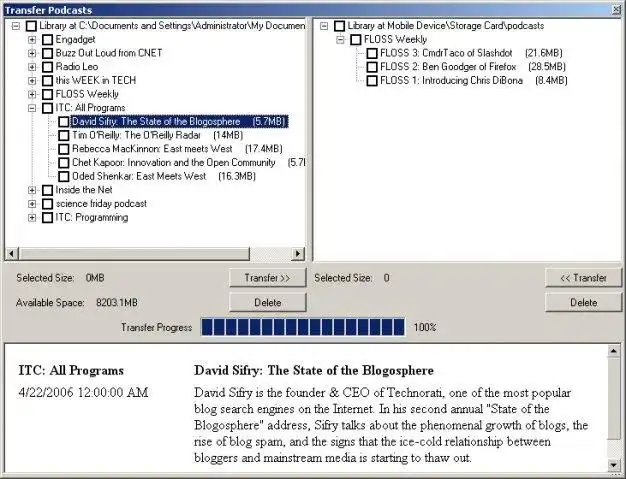The image size is (626, 479).
Task: Tick the left library root checkbox
Action: coord(31,26)
